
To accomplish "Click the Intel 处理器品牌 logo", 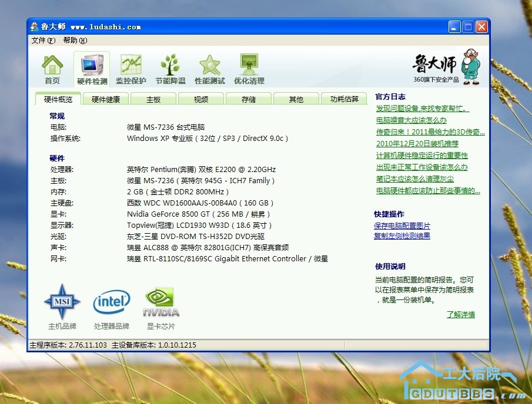I will pos(112,302).
